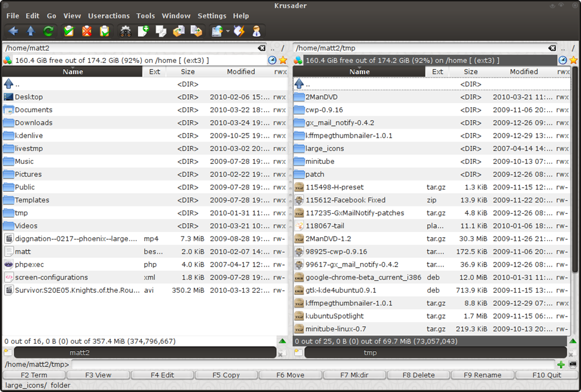
Task: Click the F7 Mkdir button
Action: coord(354,375)
